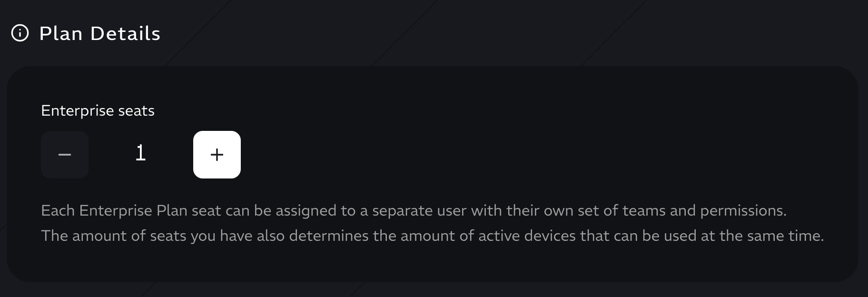
Task: Tap the dark square minus button
Action: 65,155
